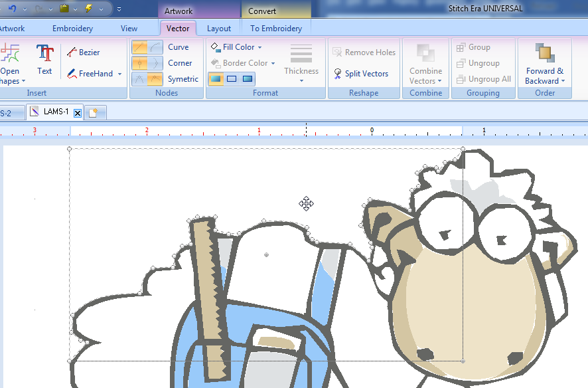This screenshot has height=388, width=588.
Task: Select the Text insert tool
Action: coord(44,59)
